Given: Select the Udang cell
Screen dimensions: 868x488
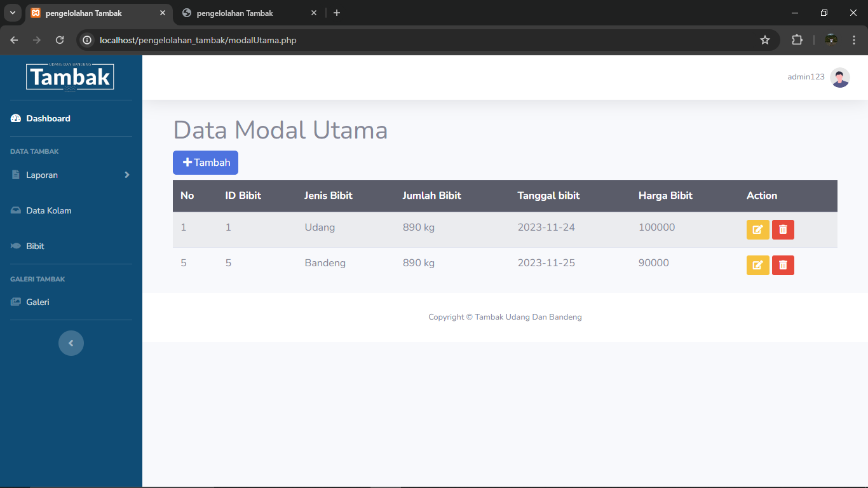Looking at the screenshot, I should (x=320, y=227).
